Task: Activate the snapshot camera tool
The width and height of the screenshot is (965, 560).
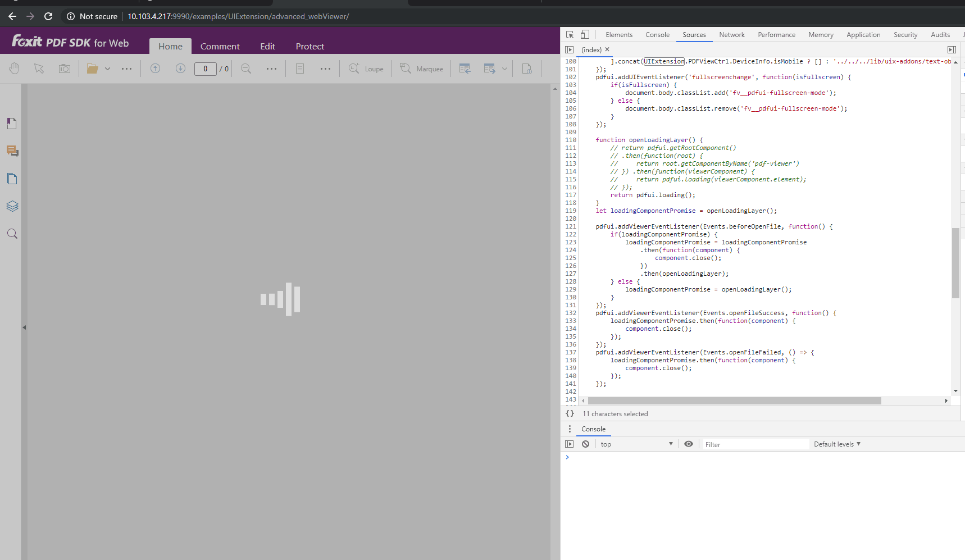Action: pos(65,69)
